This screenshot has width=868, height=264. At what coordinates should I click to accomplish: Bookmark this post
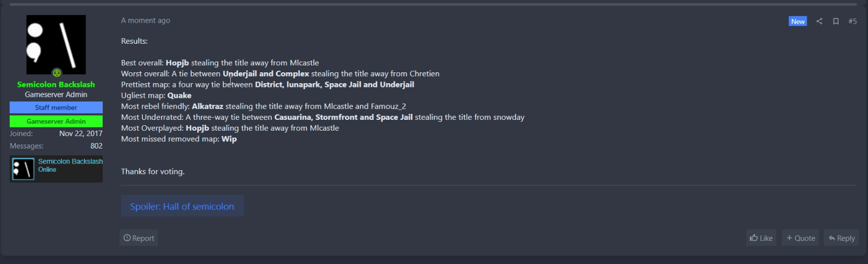point(836,21)
